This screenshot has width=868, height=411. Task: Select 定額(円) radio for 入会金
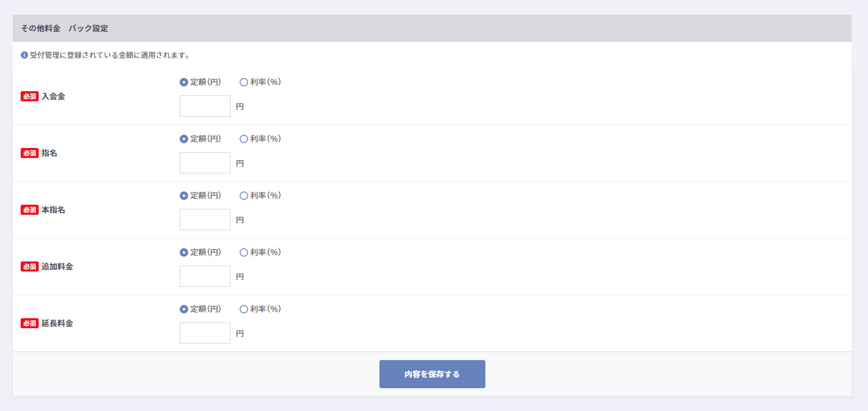click(x=184, y=82)
